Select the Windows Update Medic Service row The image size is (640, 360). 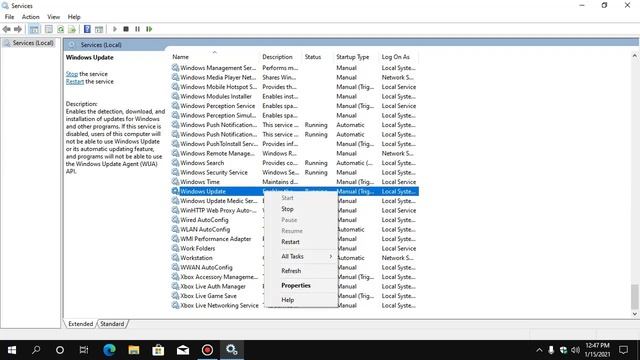point(218,201)
